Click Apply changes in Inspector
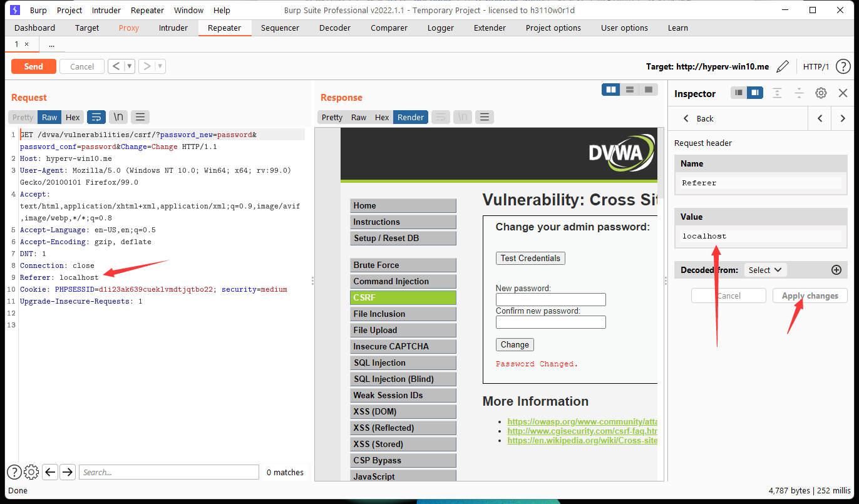This screenshot has height=504, width=859. [x=810, y=296]
